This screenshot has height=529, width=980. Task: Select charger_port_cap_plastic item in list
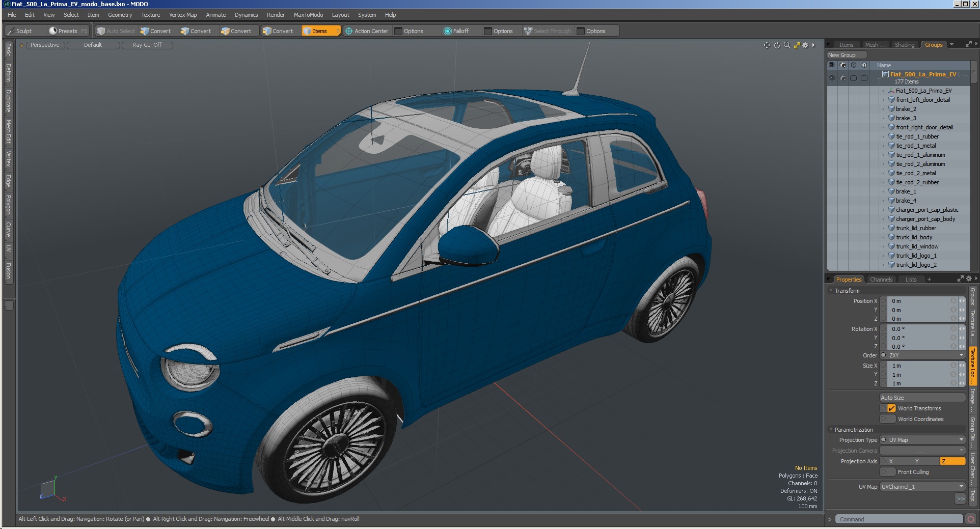click(x=927, y=210)
